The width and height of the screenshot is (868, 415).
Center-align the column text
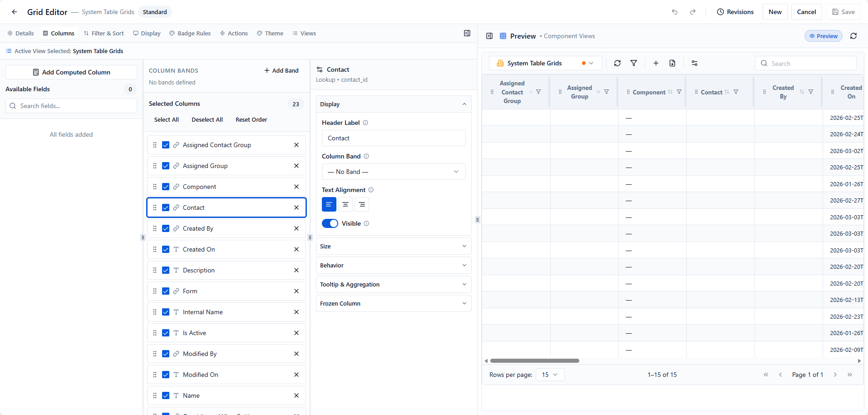pos(345,204)
